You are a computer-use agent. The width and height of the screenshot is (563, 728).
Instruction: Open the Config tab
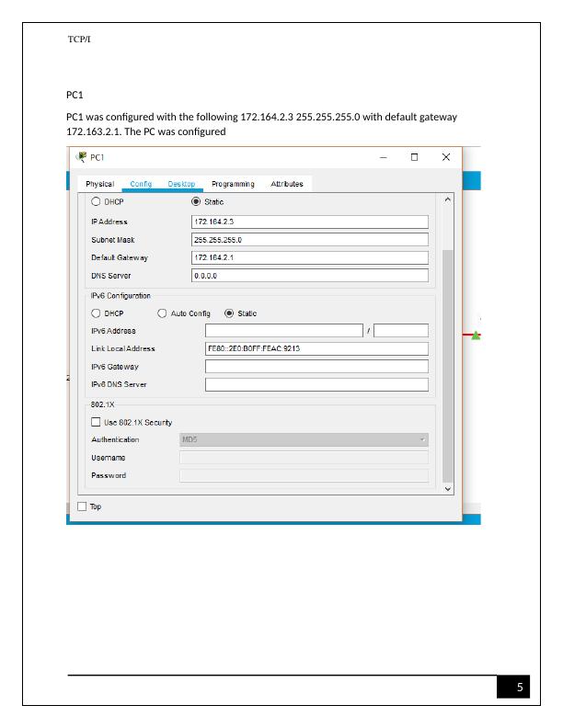click(x=141, y=184)
